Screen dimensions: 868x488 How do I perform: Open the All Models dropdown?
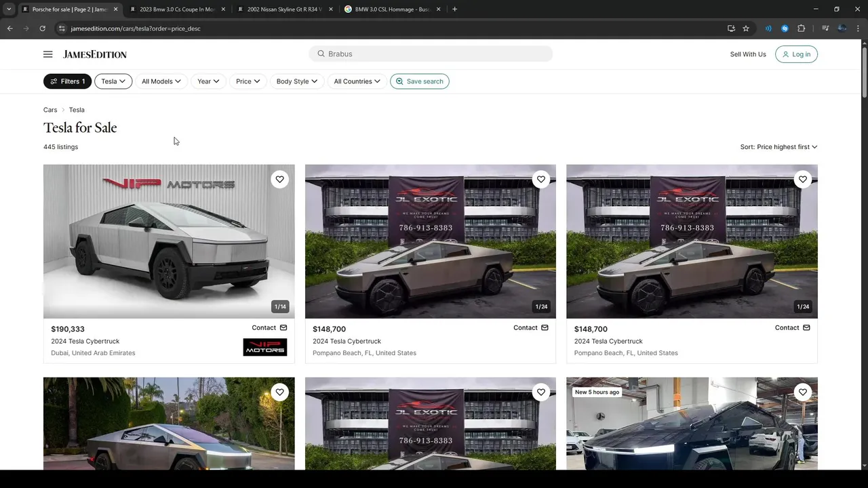tap(161, 81)
